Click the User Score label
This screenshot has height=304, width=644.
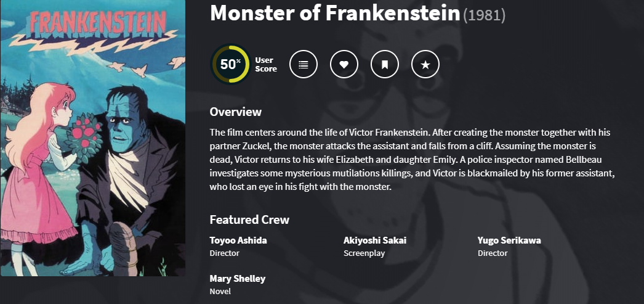coord(266,65)
